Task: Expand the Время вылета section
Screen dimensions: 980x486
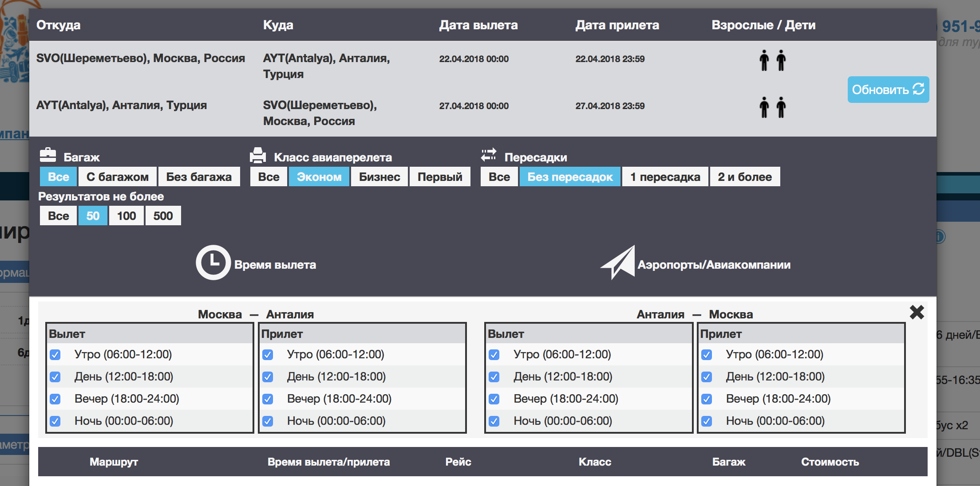Action: click(275, 265)
